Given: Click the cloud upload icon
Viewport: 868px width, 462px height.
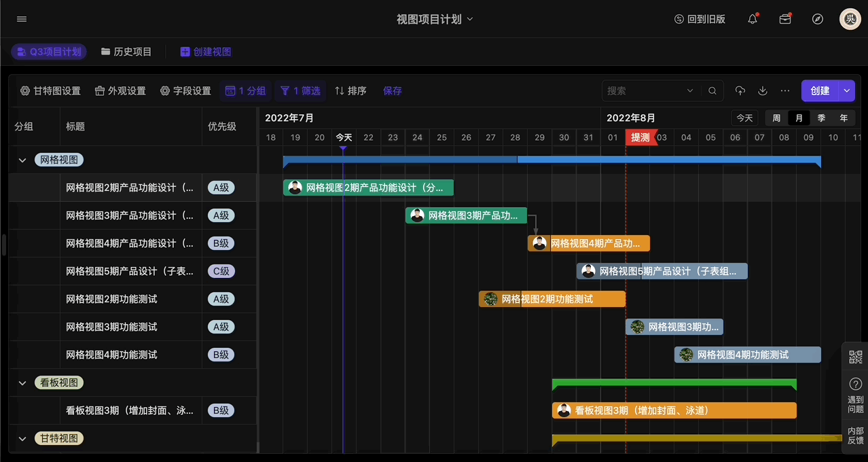Looking at the screenshot, I should point(740,91).
